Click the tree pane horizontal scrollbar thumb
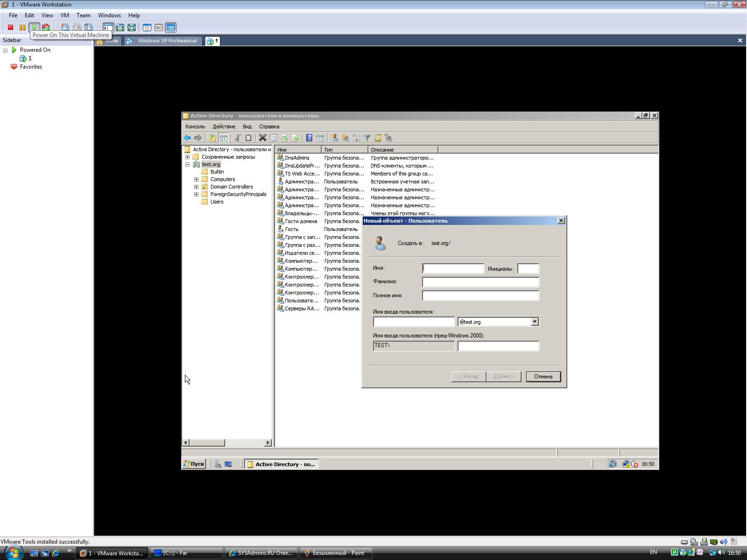The height and width of the screenshot is (560, 747). coord(207,442)
